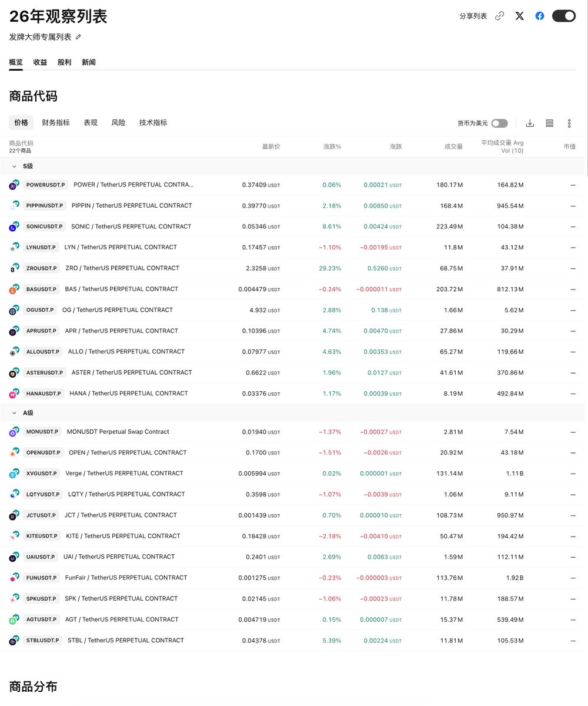Open the 技术指标 filter option
Viewport: 588px width, 706px height.
click(x=152, y=122)
